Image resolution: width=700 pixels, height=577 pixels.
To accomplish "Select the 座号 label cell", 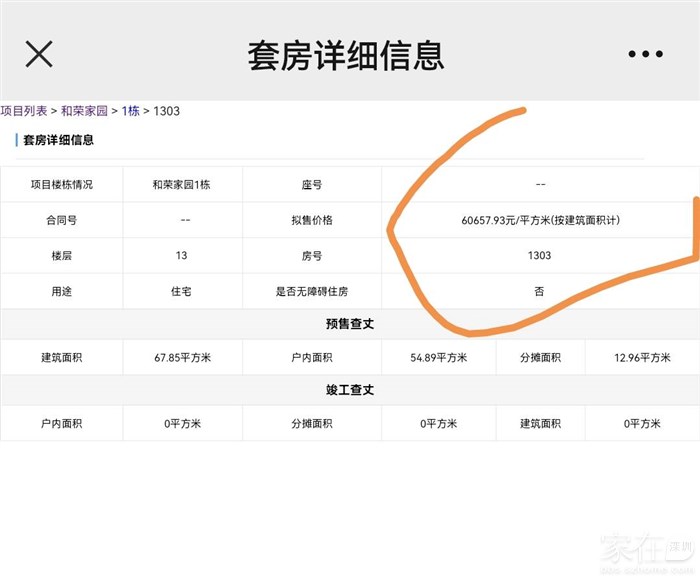I will [x=312, y=185].
